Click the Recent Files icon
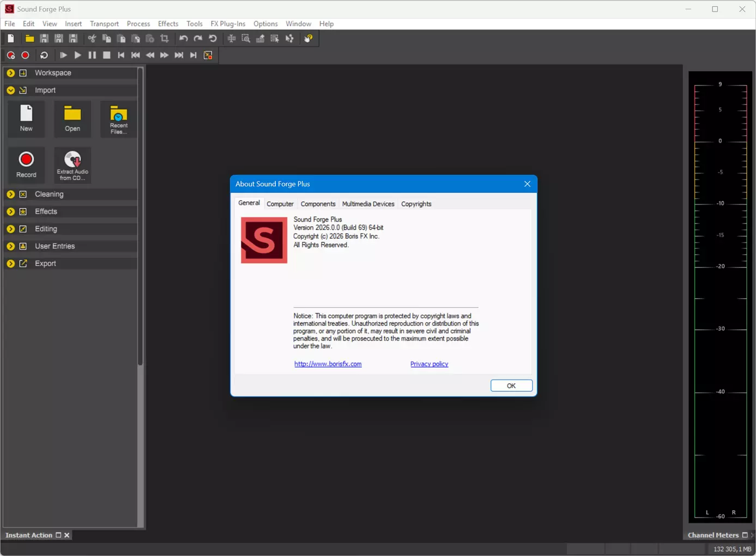The height and width of the screenshot is (556, 756). tap(118, 119)
